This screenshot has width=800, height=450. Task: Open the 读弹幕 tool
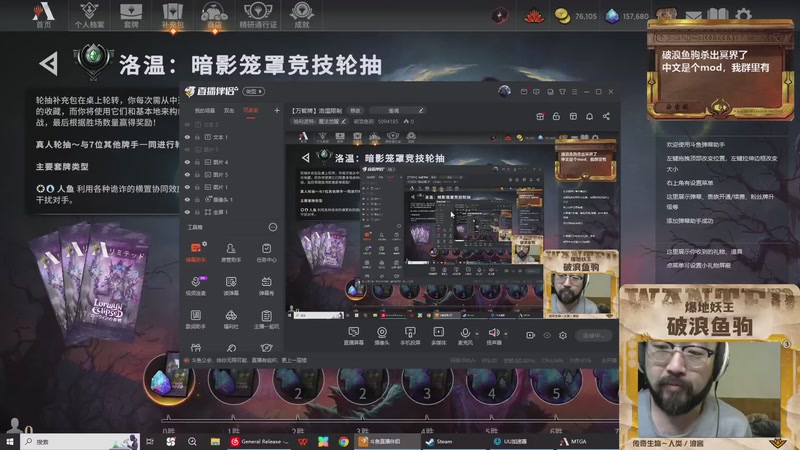click(231, 286)
